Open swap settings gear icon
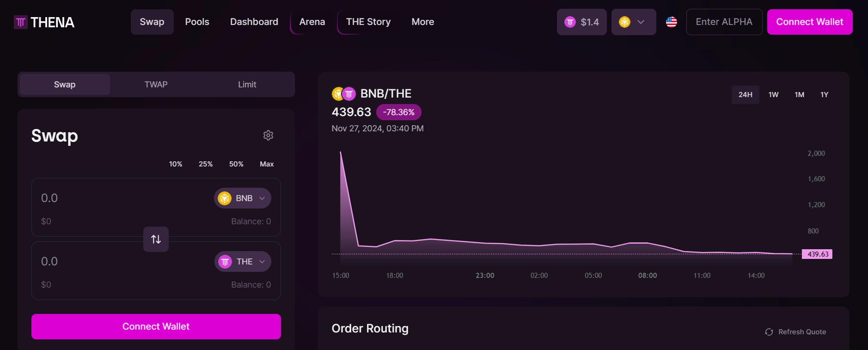Screen dimensions: 868x350 268,135
